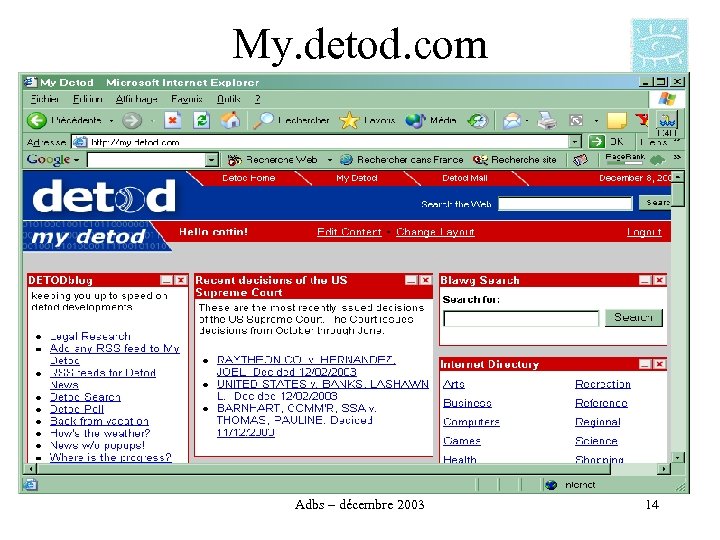Expand the Google search field dropdown arrow

[211, 160]
